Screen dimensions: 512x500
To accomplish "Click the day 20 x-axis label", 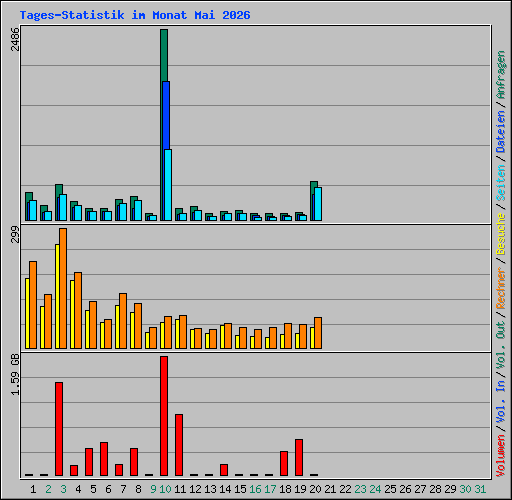I will [315, 489].
